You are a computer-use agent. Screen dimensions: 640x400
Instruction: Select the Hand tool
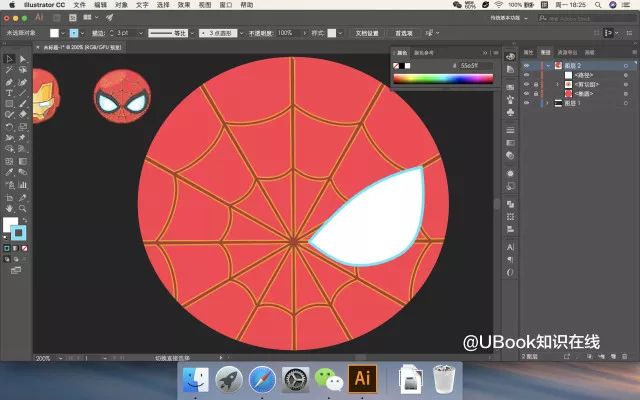(9, 209)
